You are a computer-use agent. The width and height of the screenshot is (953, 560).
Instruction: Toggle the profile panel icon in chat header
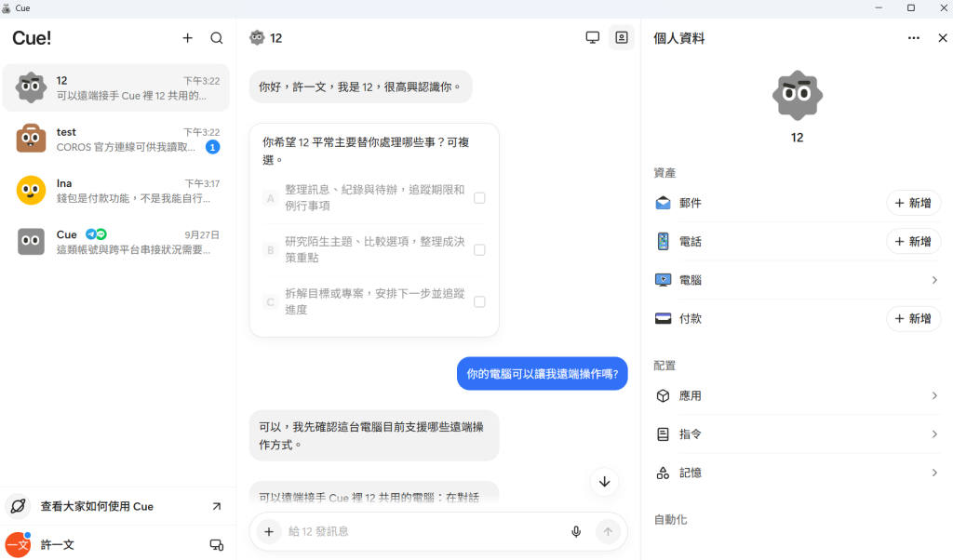click(x=621, y=37)
